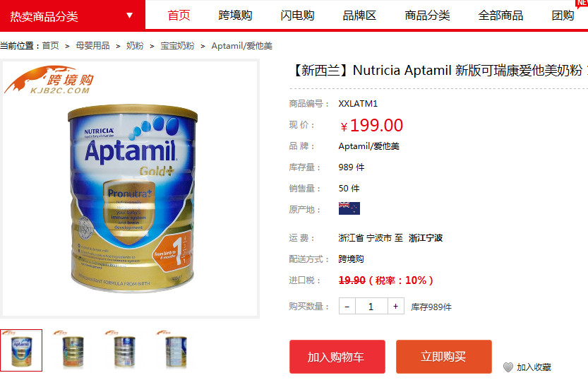
Task: Click the KJB2C.COM logo on image
Action: point(49,80)
